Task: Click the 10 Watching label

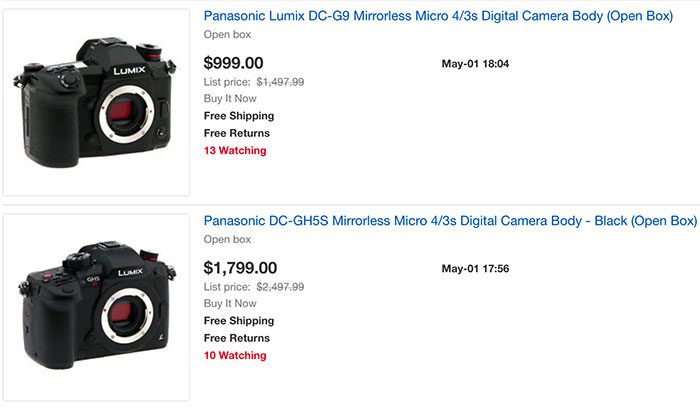Action: [x=235, y=355]
